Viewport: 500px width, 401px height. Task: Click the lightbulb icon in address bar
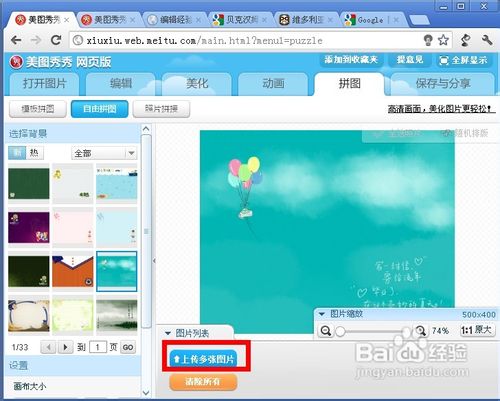tap(428, 40)
